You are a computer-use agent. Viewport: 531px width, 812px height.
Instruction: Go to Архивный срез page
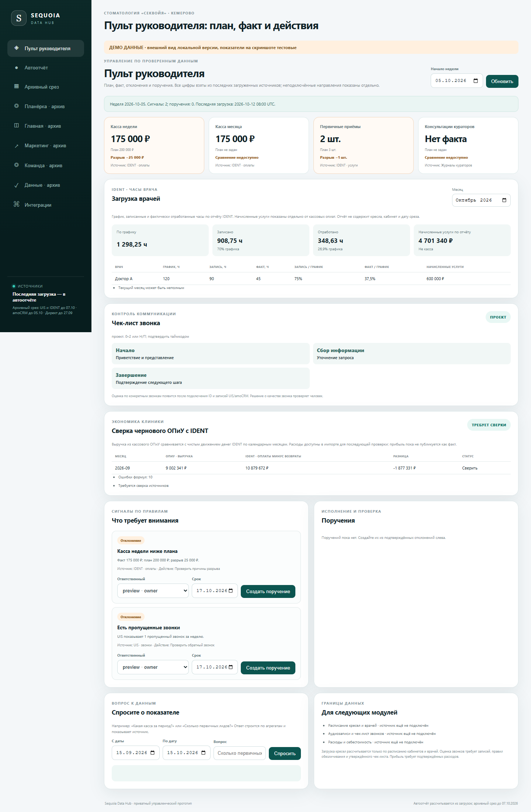coord(46,87)
